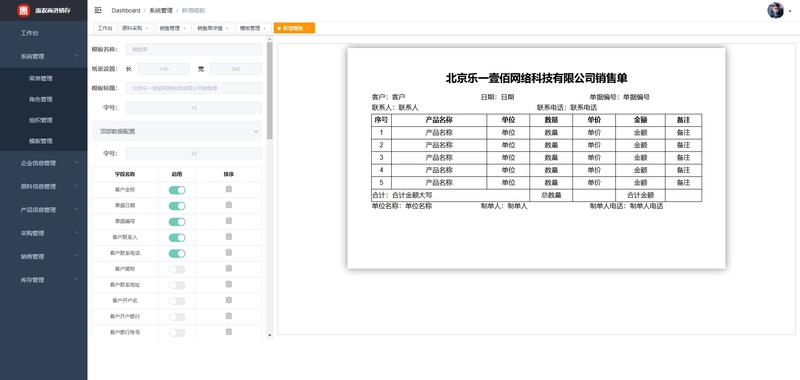Enable the 客户开户名 field toggle
The height and width of the screenshot is (380, 800).
click(x=177, y=300)
